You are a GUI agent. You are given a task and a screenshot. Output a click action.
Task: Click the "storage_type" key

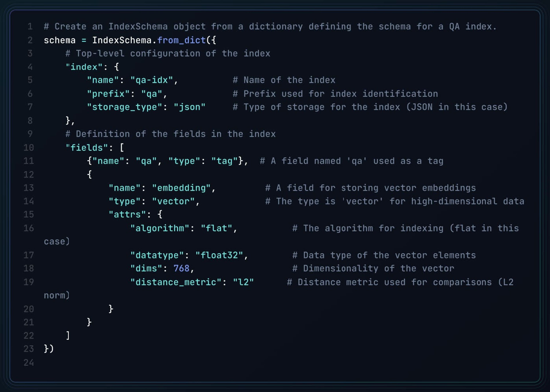[124, 107]
